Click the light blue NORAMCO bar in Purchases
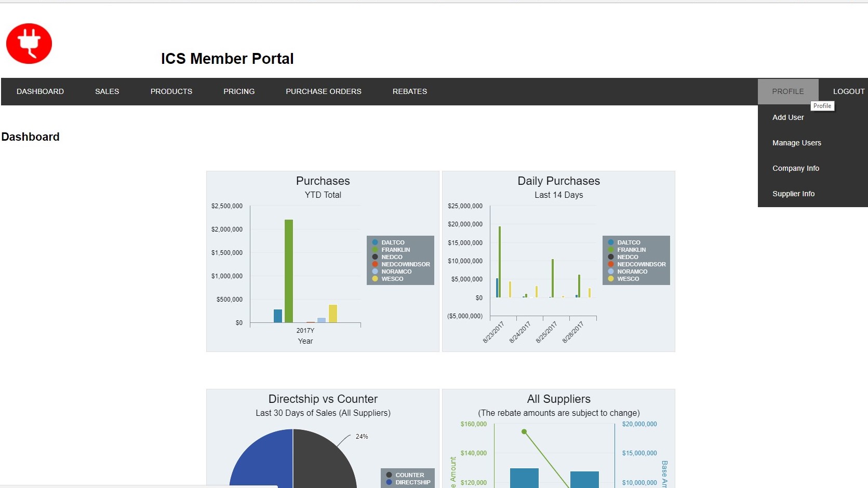 [x=322, y=320]
